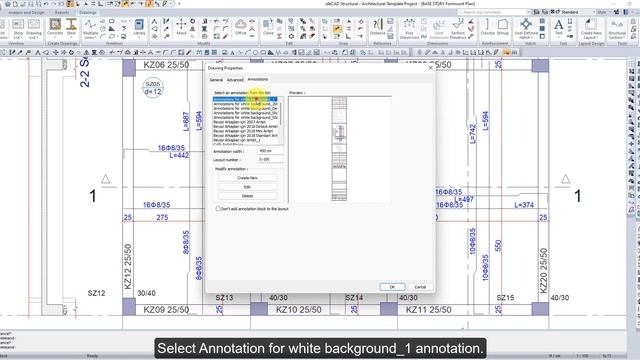This screenshot has width=640, height=360.
Task: Click the Create New annotation button
Action: [x=247, y=178]
